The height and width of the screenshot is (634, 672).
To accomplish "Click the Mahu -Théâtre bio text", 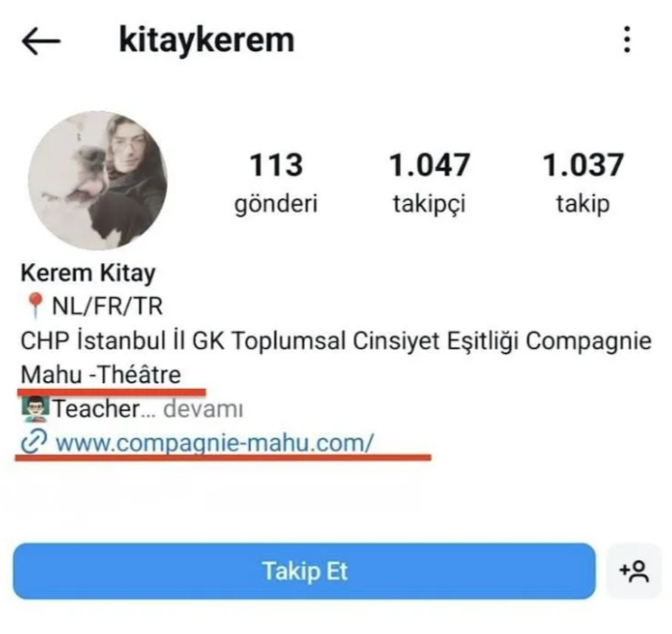I will point(101,375).
